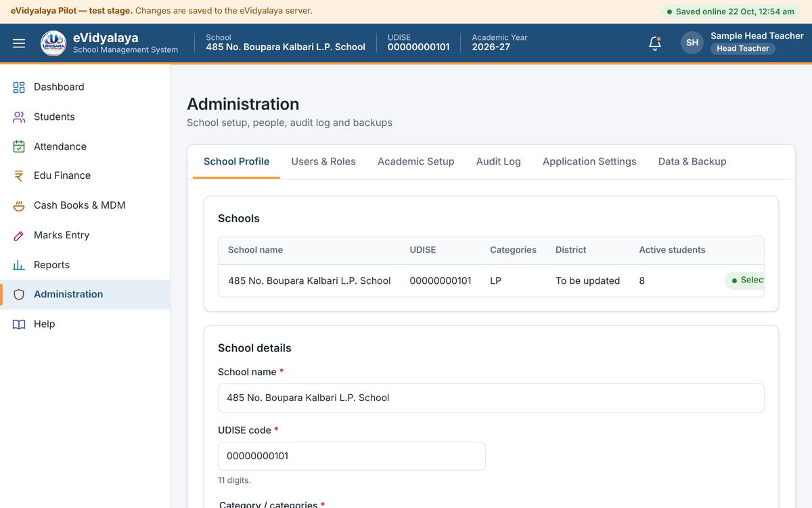Viewport: 812px width, 508px height.
Task: Open Reports from sidebar
Action: click(85, 265)
